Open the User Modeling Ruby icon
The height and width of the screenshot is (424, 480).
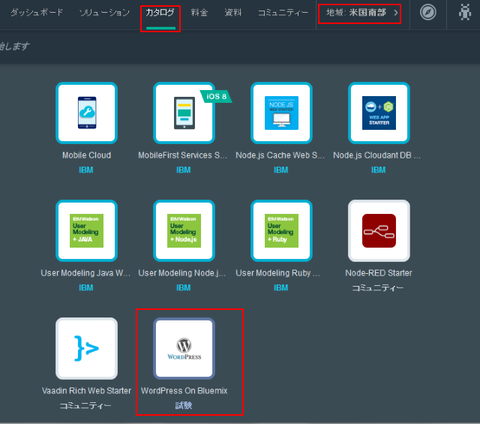coord(282,231)
